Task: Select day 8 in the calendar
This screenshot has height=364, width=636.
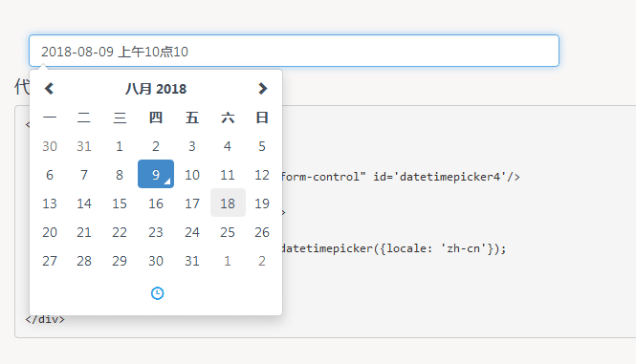Action: pos(120,175)
